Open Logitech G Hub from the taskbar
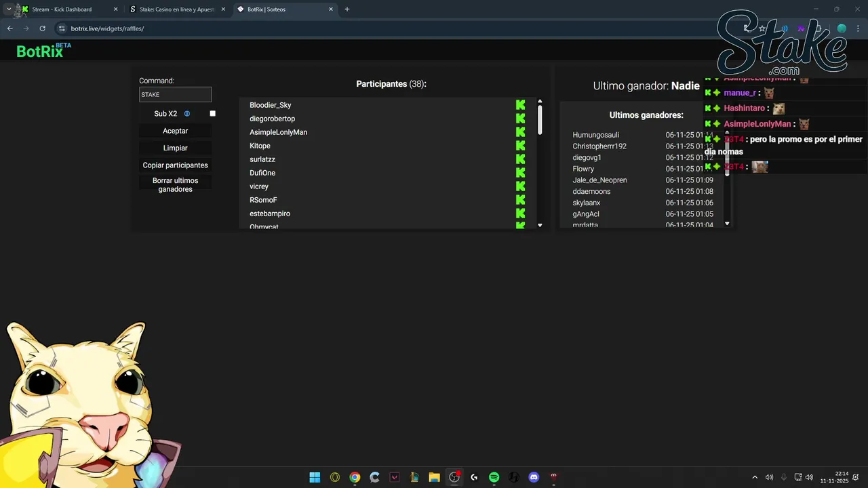 474,477
